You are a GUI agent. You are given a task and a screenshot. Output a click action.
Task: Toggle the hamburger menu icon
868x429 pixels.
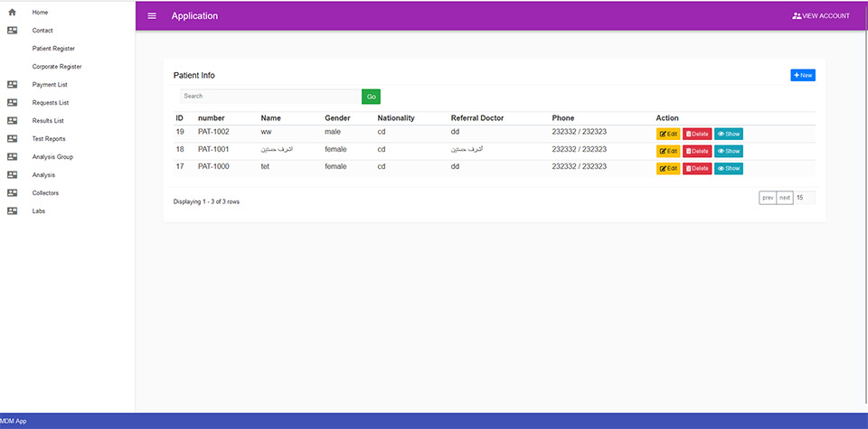click(x=152, y=16)
